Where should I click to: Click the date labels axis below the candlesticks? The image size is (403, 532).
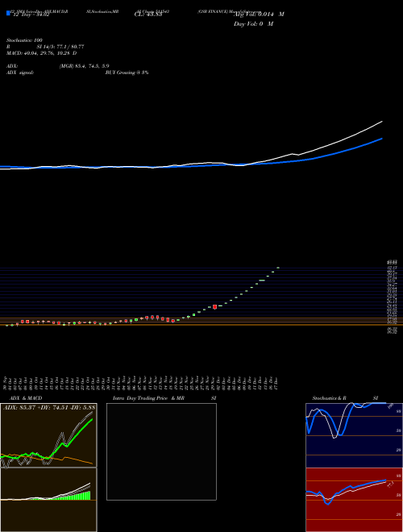point(142,383)
